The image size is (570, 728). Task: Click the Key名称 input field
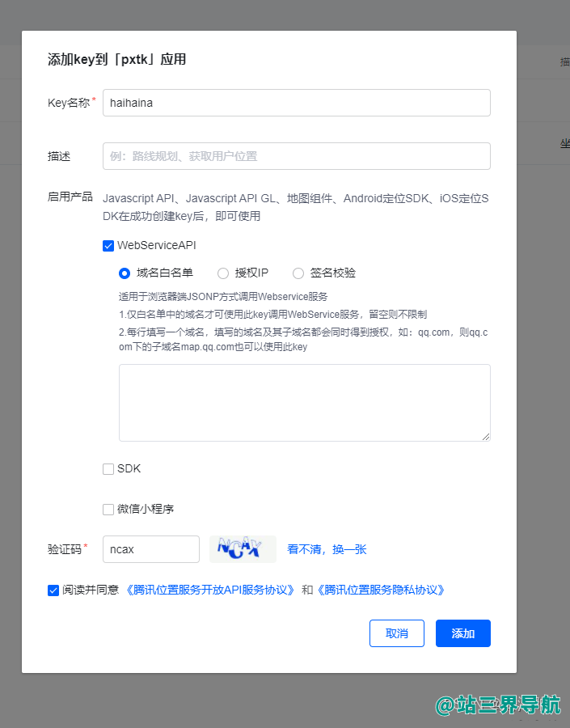296,103
